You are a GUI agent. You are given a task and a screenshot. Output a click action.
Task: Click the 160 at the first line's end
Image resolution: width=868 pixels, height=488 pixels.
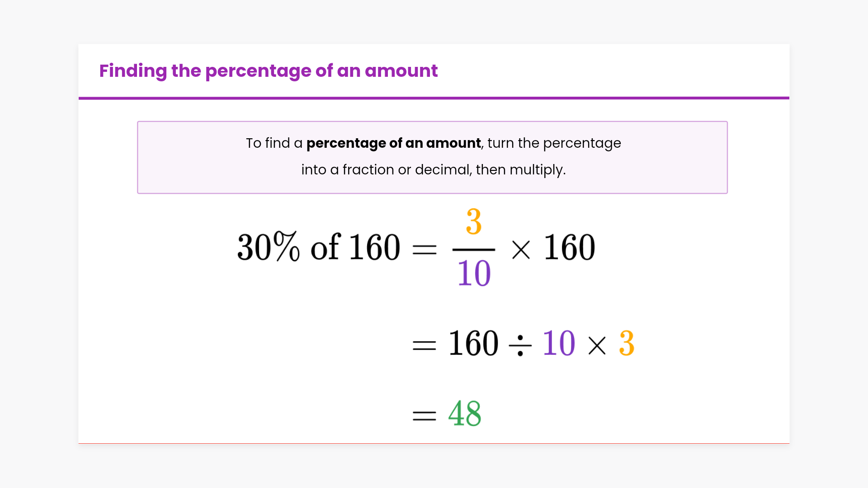(x=569, y=247)
